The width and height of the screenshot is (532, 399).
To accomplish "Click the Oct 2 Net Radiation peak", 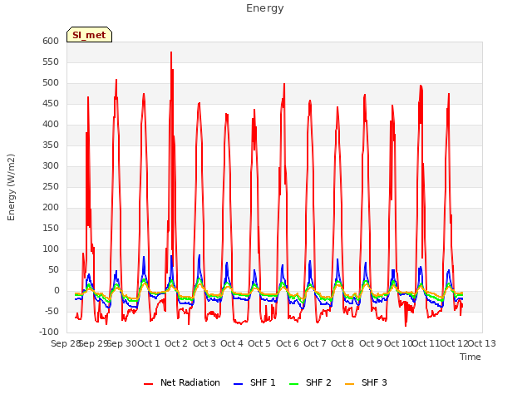I will 171,52.
